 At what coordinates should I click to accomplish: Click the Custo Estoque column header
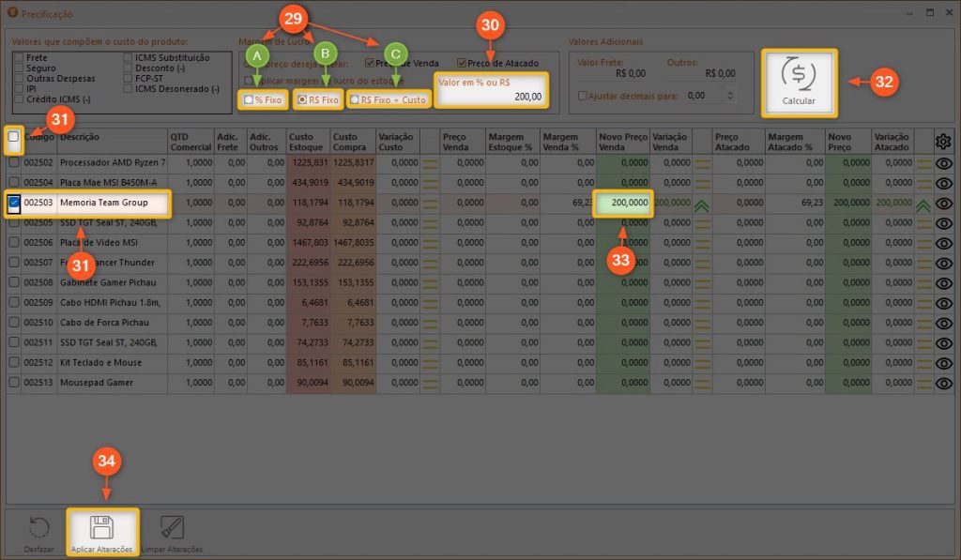[x=309, y=142]
